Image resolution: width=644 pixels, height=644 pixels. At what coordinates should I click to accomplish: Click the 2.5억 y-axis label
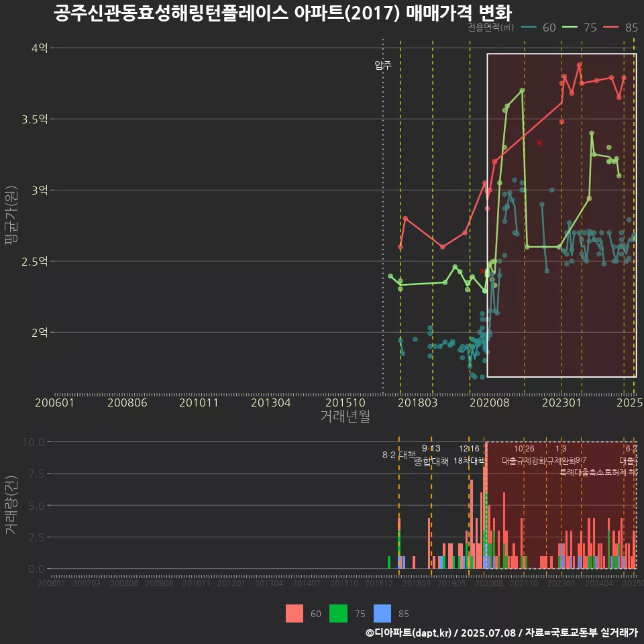click(35, 261)
